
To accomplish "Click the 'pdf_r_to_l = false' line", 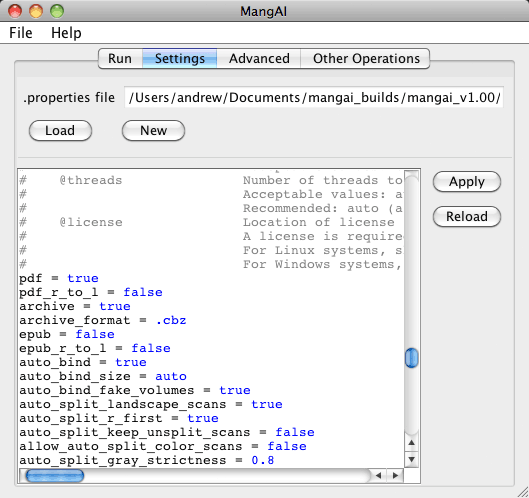I will [x=91, y=293].
